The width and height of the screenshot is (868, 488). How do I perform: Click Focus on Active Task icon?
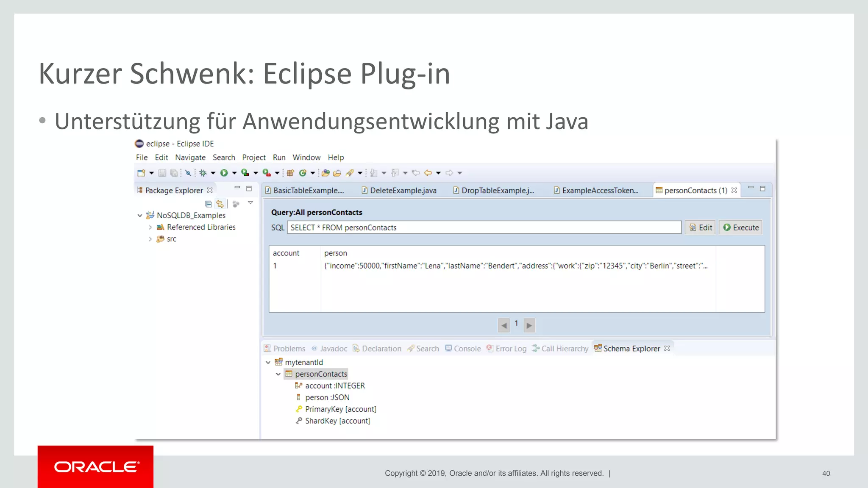236,204
